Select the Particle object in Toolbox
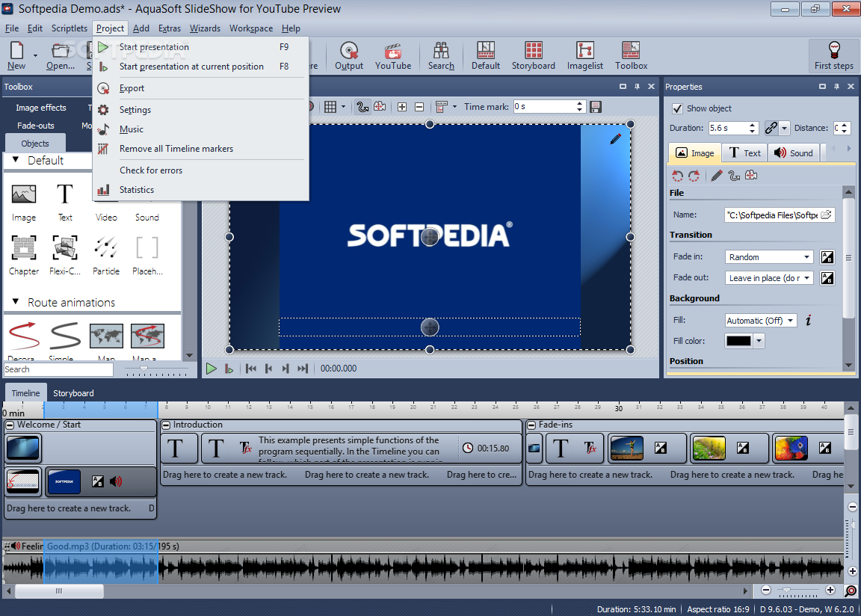 (x=106, y=255)
